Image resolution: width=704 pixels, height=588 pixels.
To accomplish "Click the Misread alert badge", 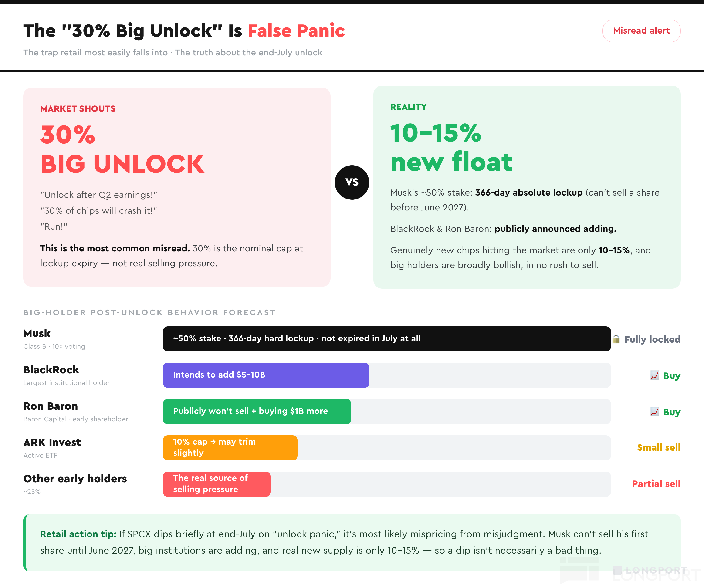I will [x=641, y=31].
